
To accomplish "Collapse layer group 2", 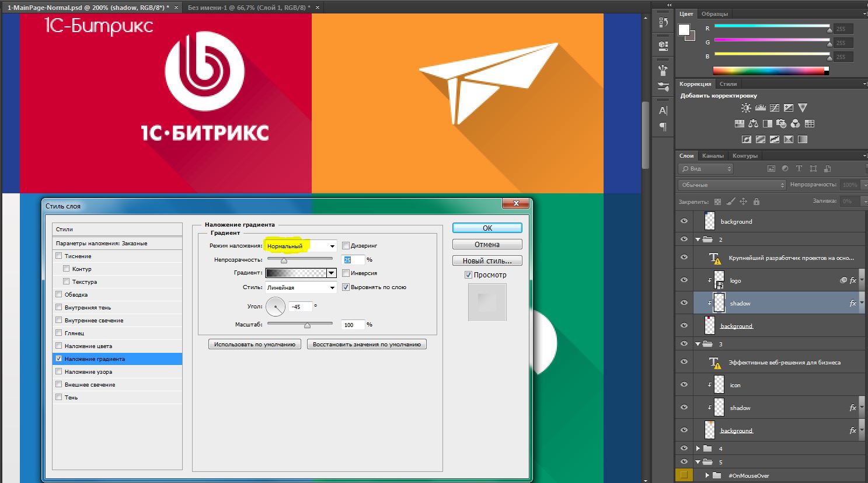I will (x=698, y=239).
